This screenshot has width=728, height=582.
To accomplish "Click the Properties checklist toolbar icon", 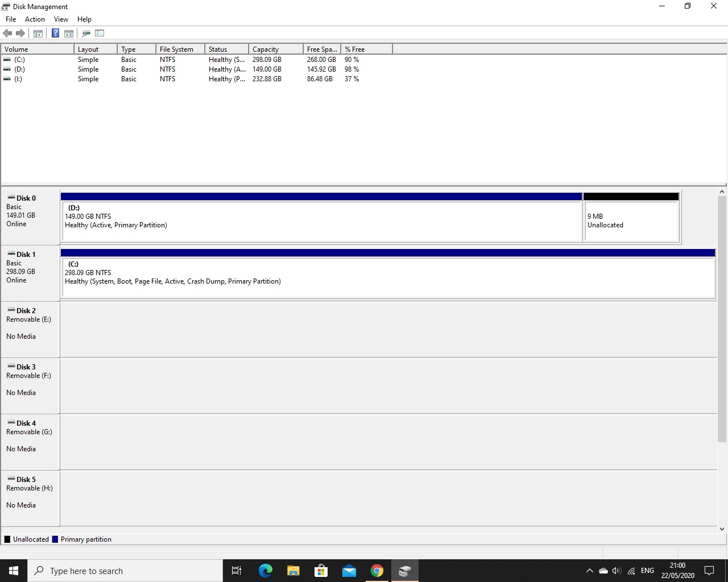I will click(100, 34).
